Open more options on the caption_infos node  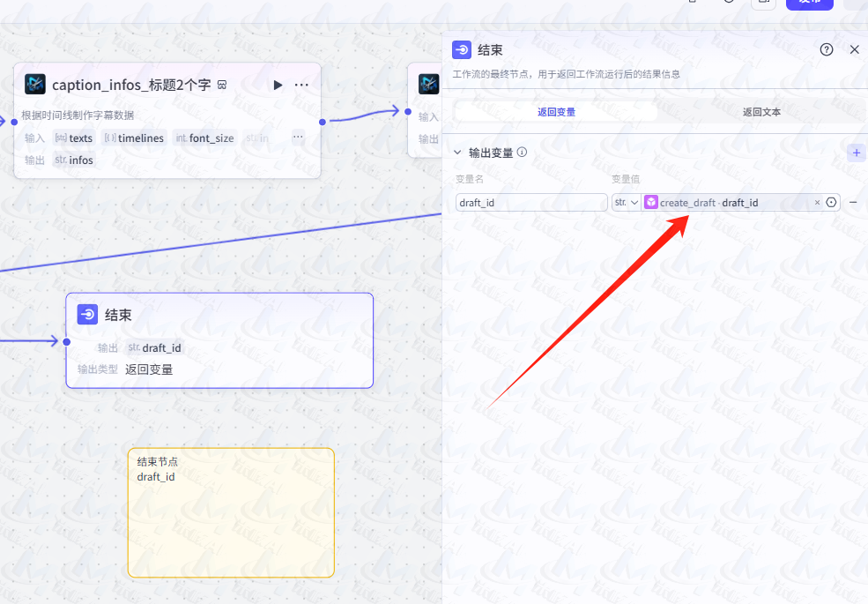[300, 85]
